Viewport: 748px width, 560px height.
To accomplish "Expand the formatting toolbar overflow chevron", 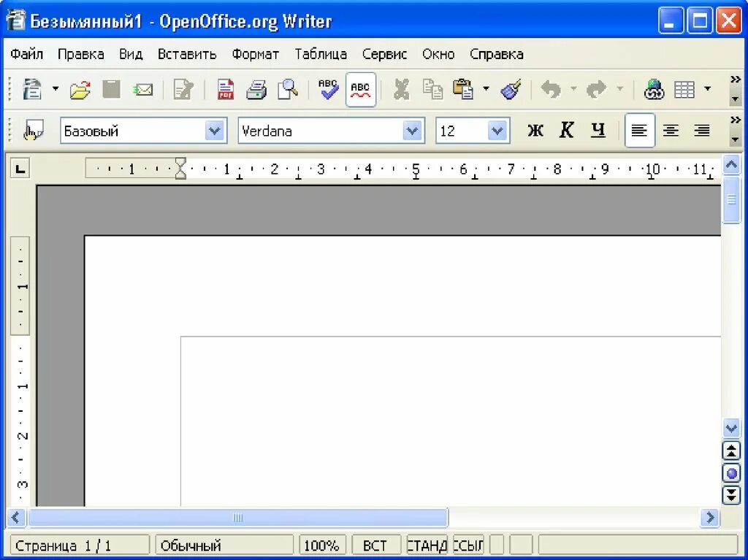I will point(735,120).
